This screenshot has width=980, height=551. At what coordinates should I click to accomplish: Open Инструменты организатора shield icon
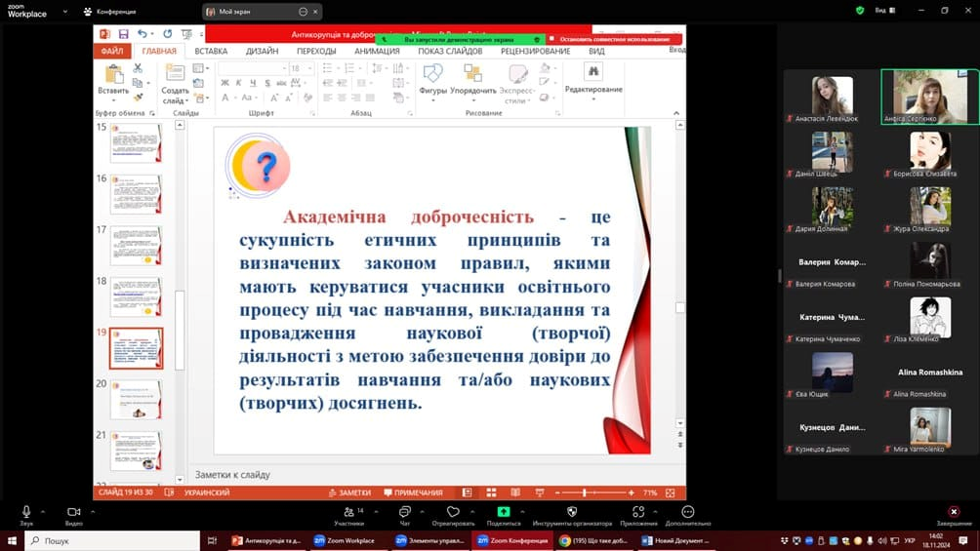point(572,512)
